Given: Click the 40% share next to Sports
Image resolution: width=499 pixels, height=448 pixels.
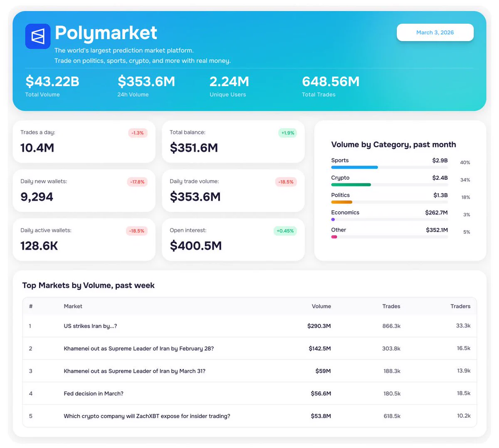Looking at the screenshot, I should coord(465,163).
